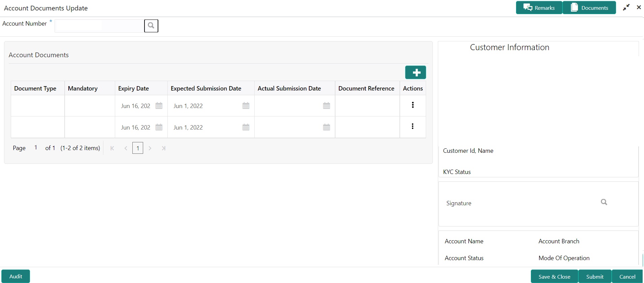Open second row Expected Submission Date calendar
The width and height of the screenshot is (644, 283).
click(x=246, y=127)
